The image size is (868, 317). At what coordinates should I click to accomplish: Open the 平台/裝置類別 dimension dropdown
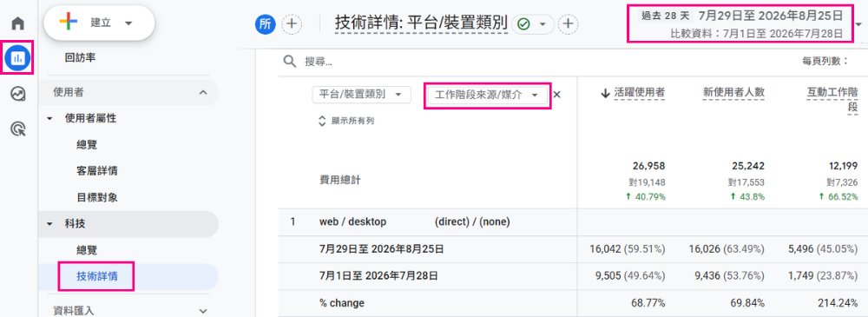[x=361, y=95]
